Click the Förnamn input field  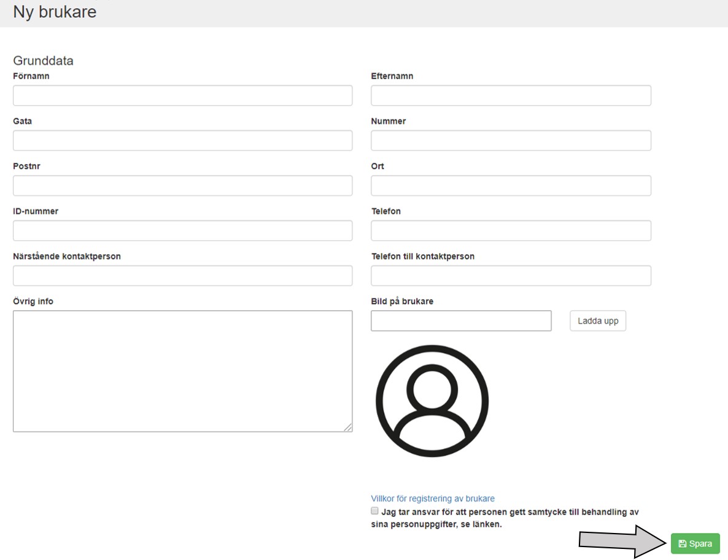182,96
